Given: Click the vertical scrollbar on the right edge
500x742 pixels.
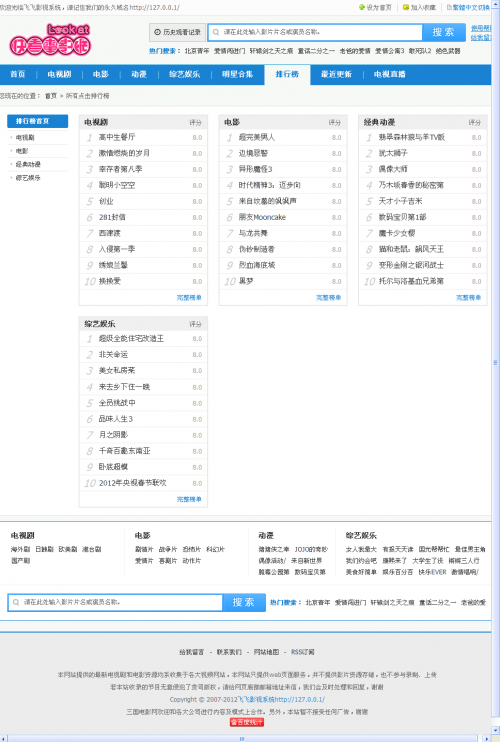Looking at the screenshot, I should coord(496,362).
